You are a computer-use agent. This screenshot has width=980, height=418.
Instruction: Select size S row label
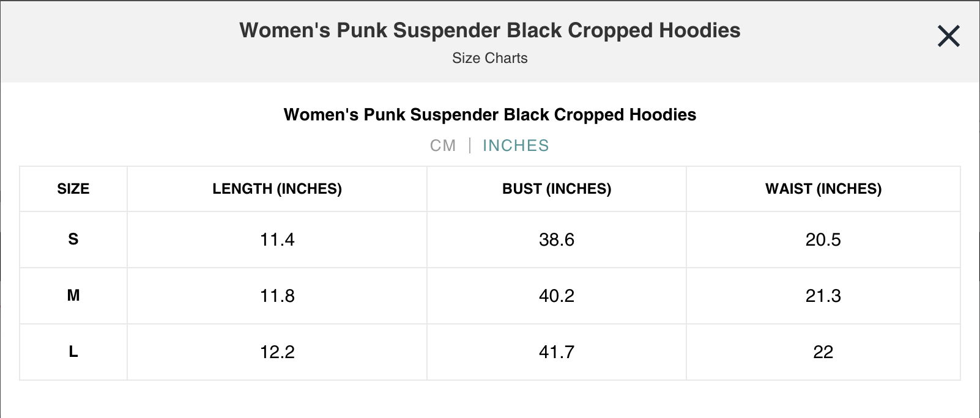coord(73,240)
